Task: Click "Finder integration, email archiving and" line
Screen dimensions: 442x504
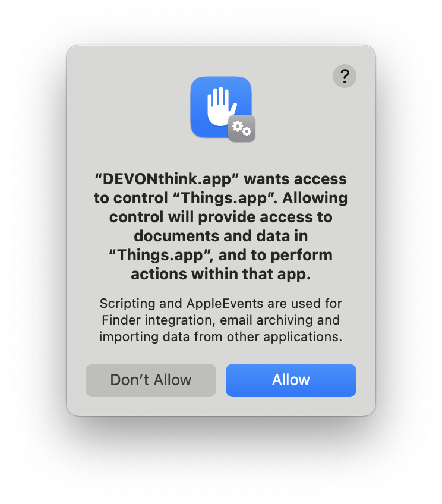Action: tap(220, 320)
